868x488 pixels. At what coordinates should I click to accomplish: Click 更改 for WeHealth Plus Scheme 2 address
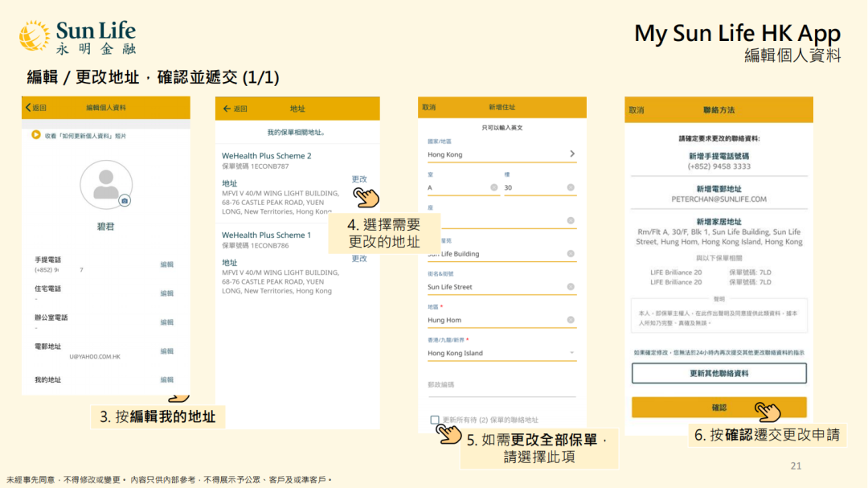[359, 179]
